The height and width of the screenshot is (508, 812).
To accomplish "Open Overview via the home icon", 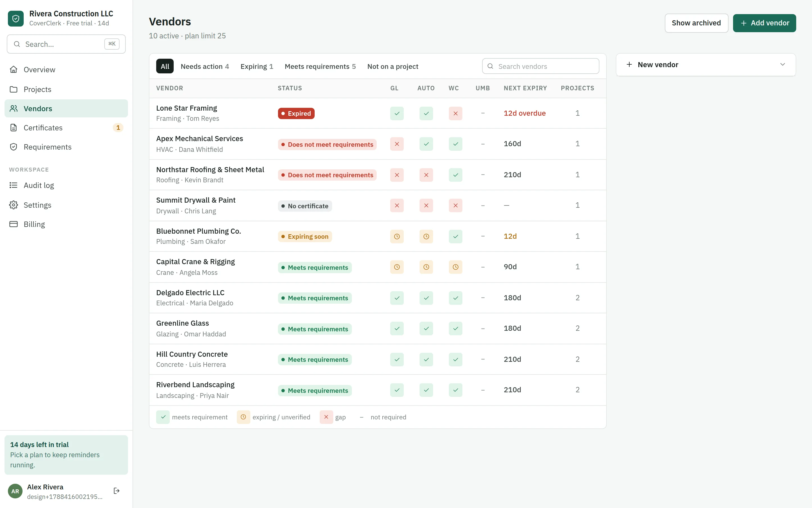I will point(14,69).
